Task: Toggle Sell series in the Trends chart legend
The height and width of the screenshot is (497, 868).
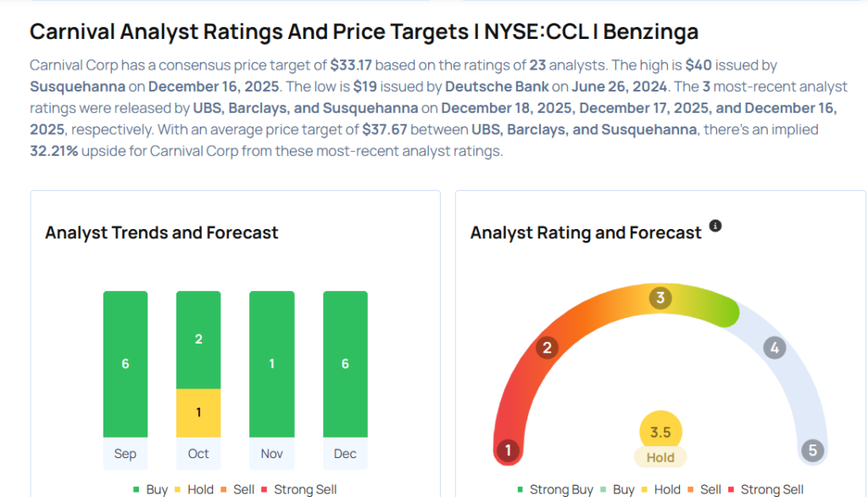Action: [x=236, y=489]
